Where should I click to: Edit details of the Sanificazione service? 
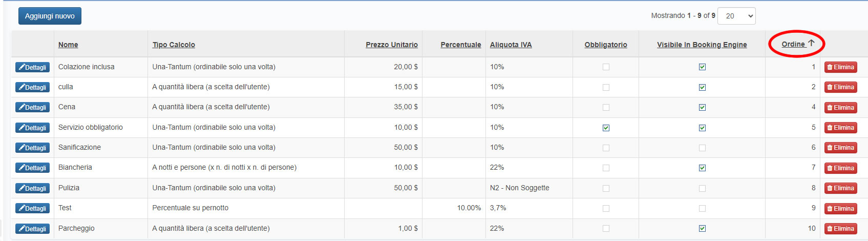click(x=32, y=148)
